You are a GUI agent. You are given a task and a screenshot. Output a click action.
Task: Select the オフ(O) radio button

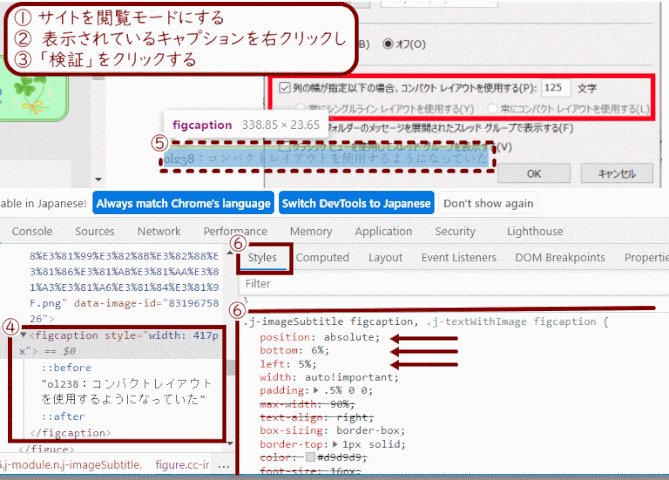(388, 44)
